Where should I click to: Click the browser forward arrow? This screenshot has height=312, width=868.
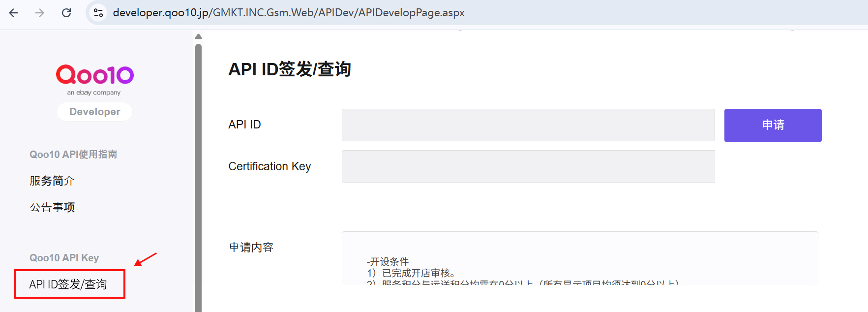click(x=40, y=13)
